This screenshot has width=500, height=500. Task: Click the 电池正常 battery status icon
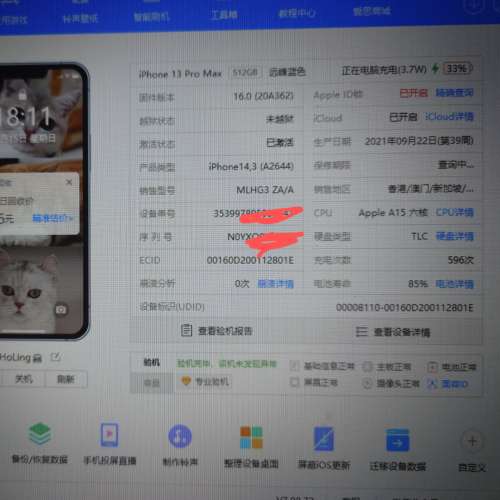pyautogui.click(x=432, y=367)
